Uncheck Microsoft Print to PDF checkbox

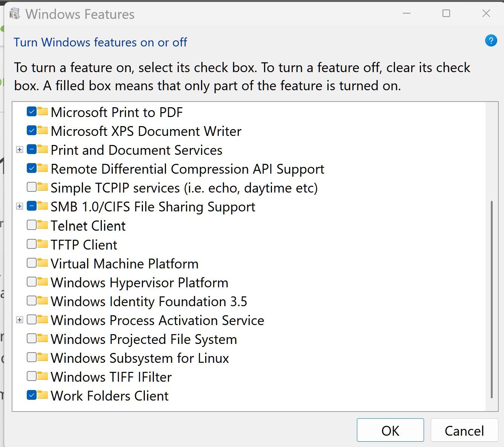click(x=32, y=111)
